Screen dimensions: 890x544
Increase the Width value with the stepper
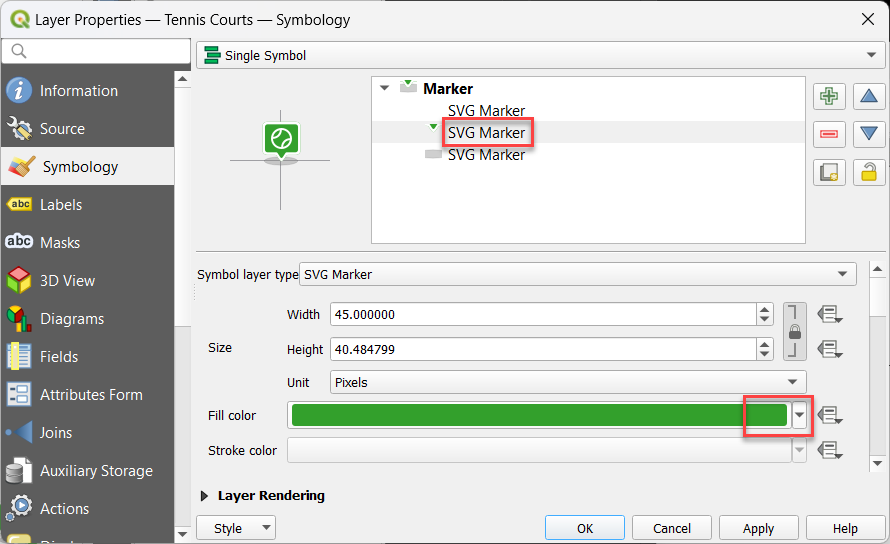[765, 309]
